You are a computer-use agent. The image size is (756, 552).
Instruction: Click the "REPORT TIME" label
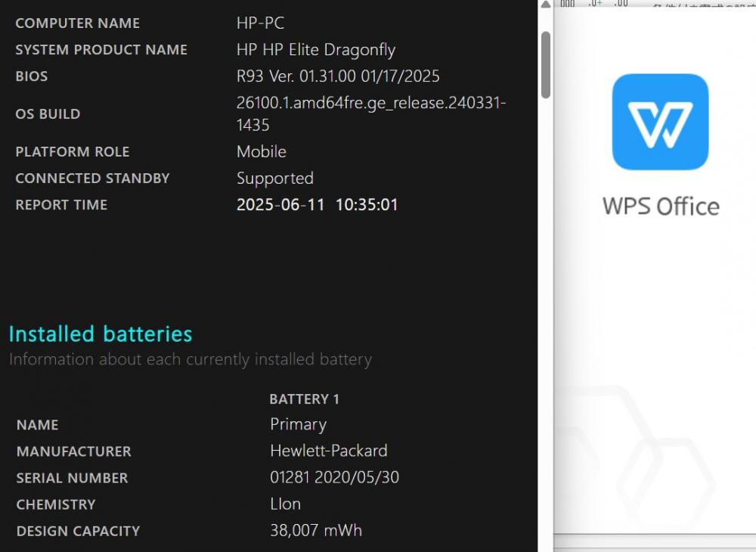point(61,205)
